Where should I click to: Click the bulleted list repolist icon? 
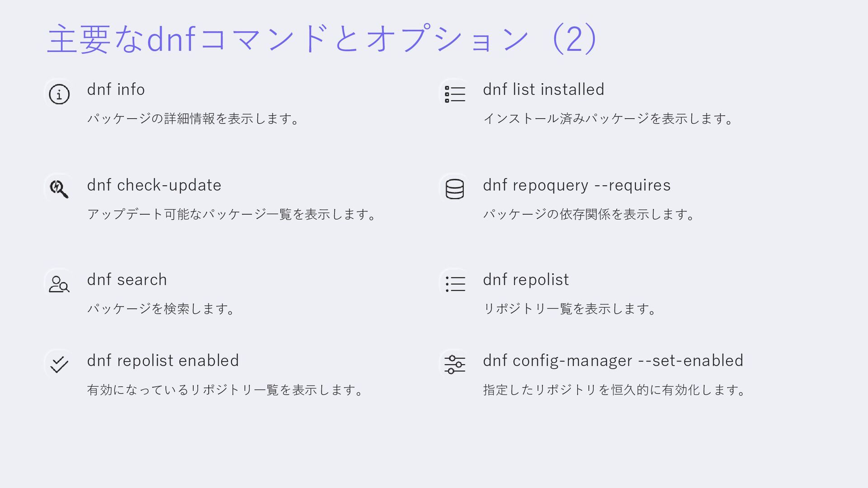click(x=455, y=284)
